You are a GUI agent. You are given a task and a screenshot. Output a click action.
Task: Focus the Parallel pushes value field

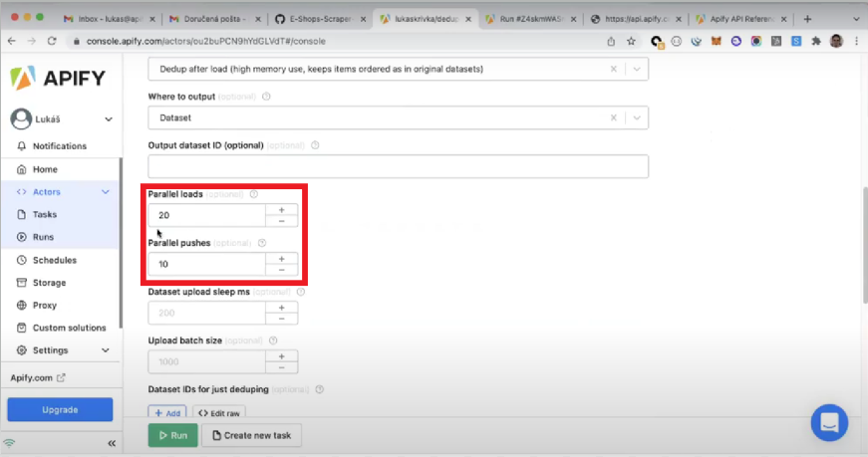click(207, 264)
